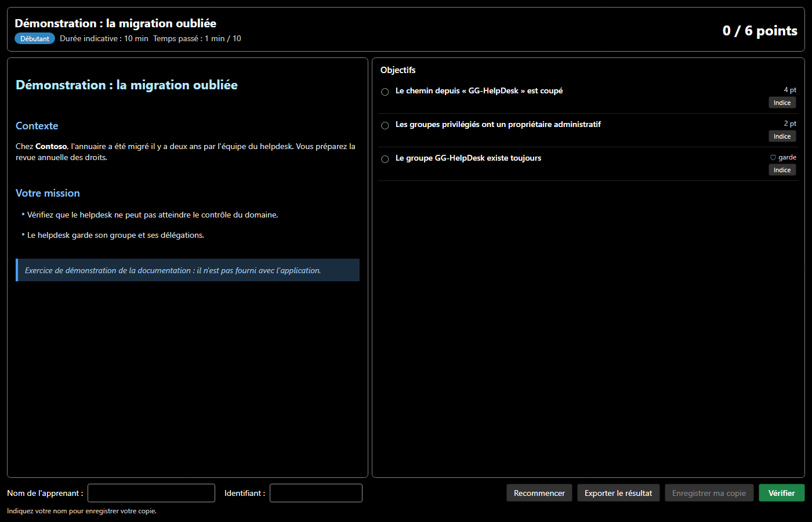Click the 'Débutant' level badge
This screenshot has height=522, width=812.
coord(35,39)
